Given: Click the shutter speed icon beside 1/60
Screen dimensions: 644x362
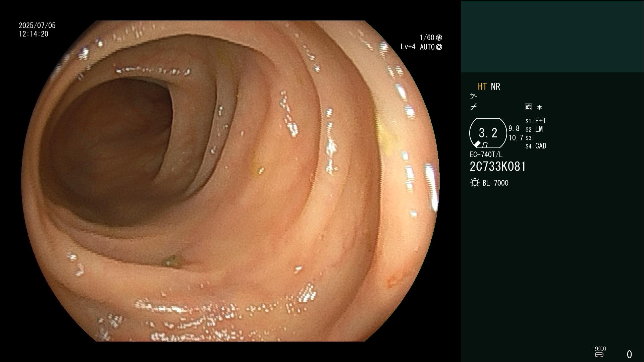Looking at the screenshot, I should tap(439, 38).
